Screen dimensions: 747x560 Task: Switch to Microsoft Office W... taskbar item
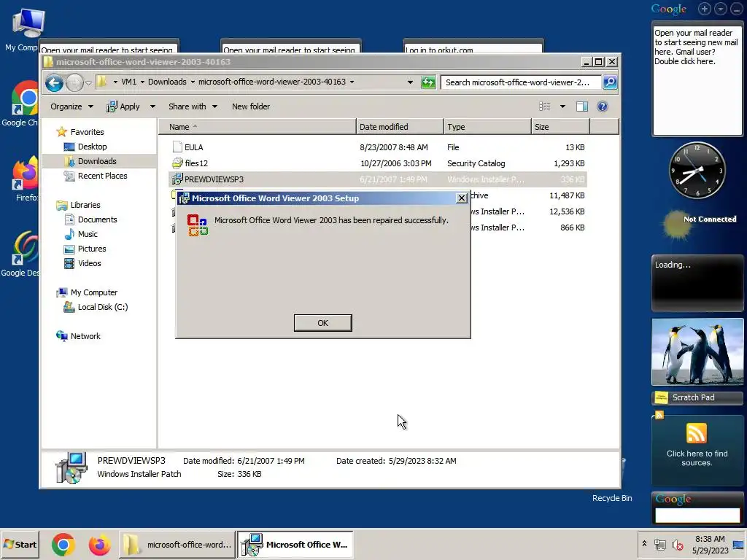click(x=295, y=545)
